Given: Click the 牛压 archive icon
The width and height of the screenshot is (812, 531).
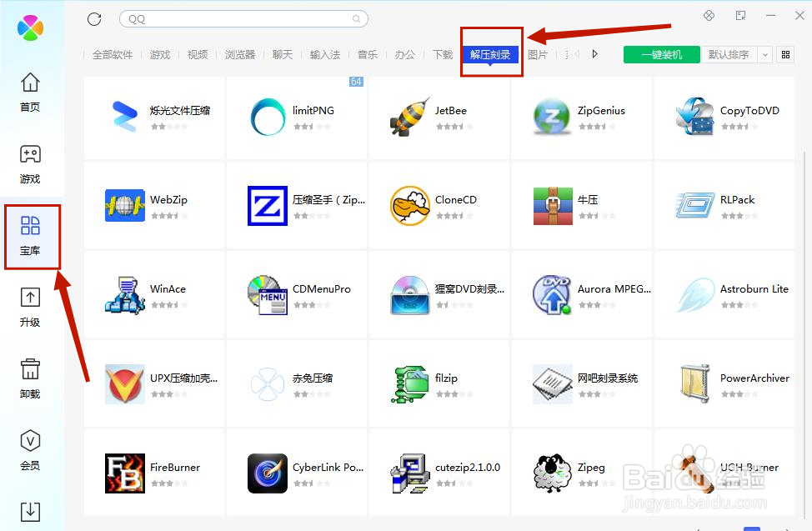Looking at the screenshot, I should click(553, 206).
